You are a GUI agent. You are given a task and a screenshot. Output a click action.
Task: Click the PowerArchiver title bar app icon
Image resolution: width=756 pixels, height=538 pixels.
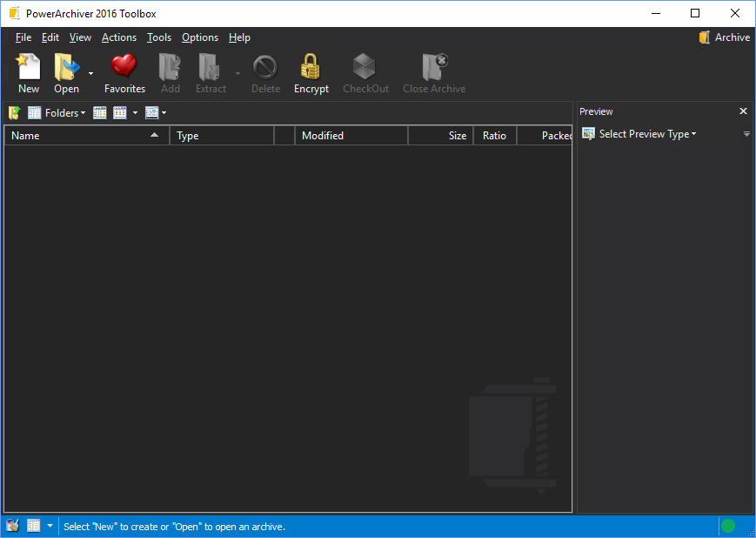coord(15,14)
